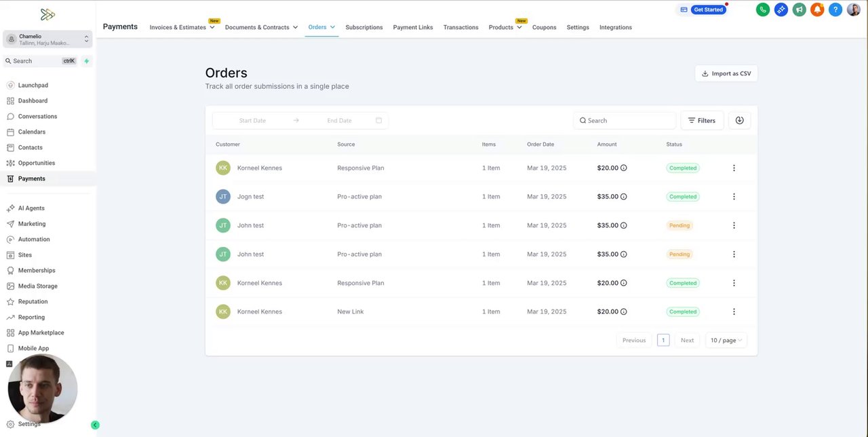868x437 pixels.
Task: Click the megaphone announcements icon
Action: pos(800,9)
